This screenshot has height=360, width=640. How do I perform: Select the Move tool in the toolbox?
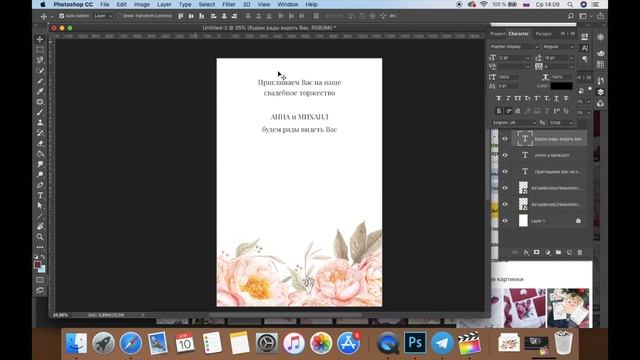point(40,39)
